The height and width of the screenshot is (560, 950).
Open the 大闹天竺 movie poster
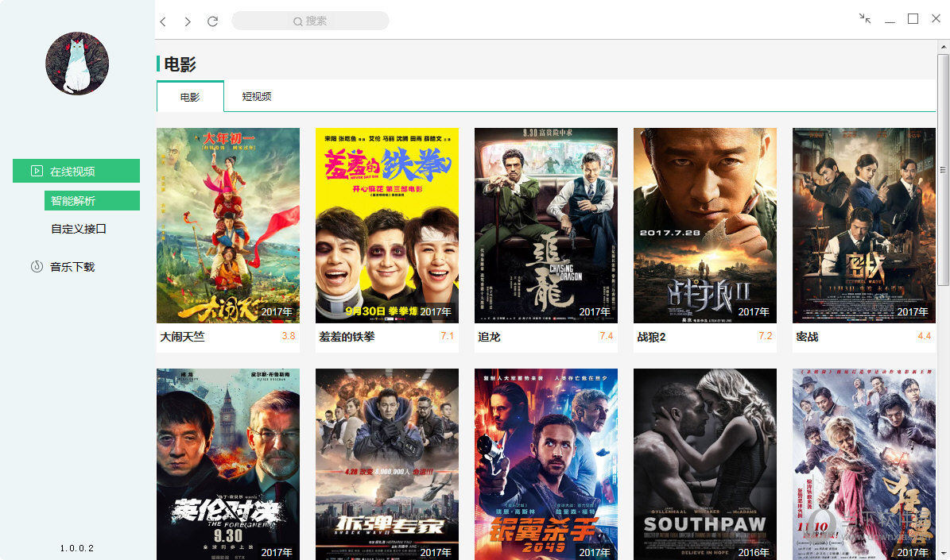[228, 226]
